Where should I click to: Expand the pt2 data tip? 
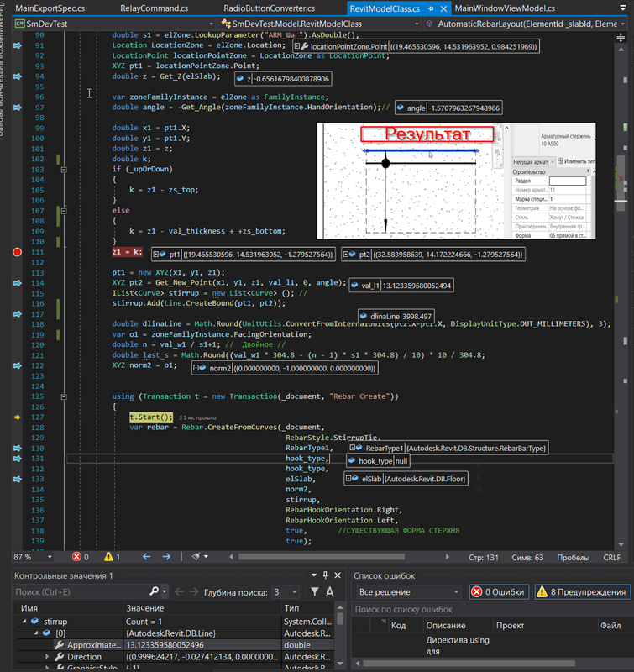346,255
